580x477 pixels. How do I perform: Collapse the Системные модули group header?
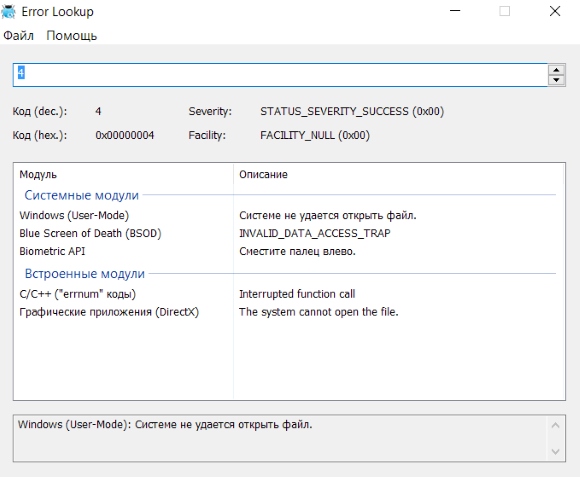pyautogui.click(x=82, y=195)
